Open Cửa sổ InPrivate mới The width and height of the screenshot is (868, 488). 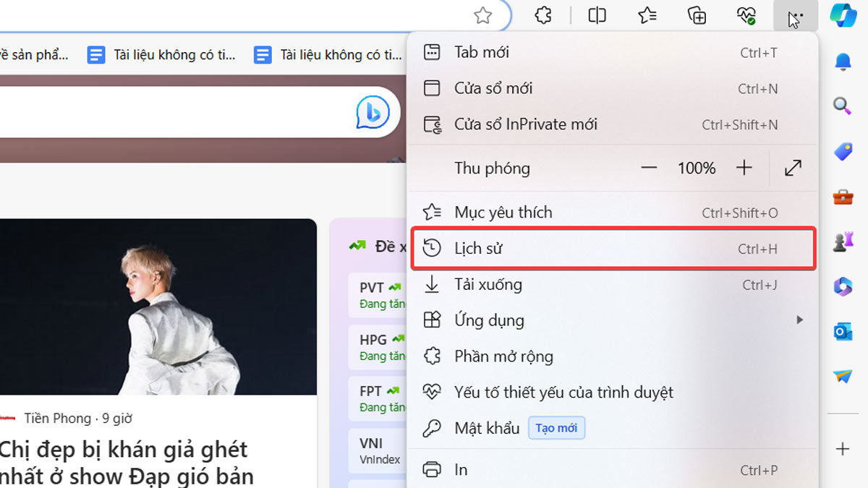click(526, 124)
